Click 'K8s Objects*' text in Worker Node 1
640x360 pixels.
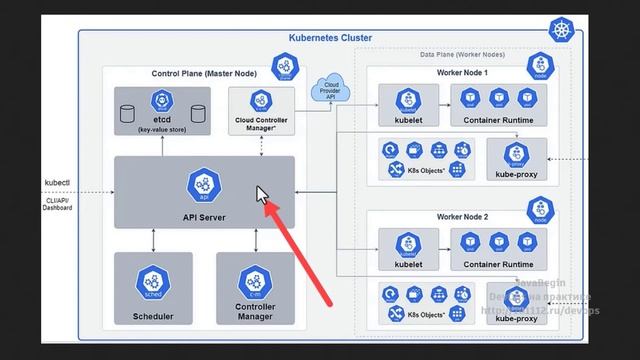tap(426, 171)
